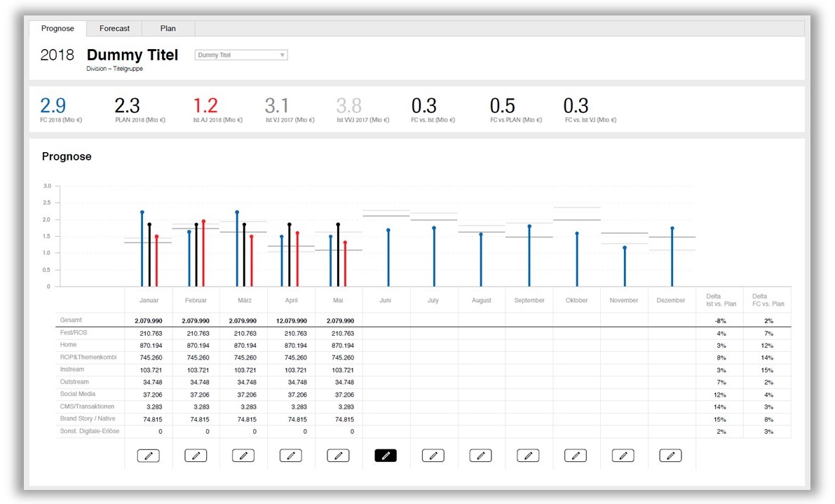The image size is (835, 504).
Task: Select the Home row label
Action: tap(68, 345)
